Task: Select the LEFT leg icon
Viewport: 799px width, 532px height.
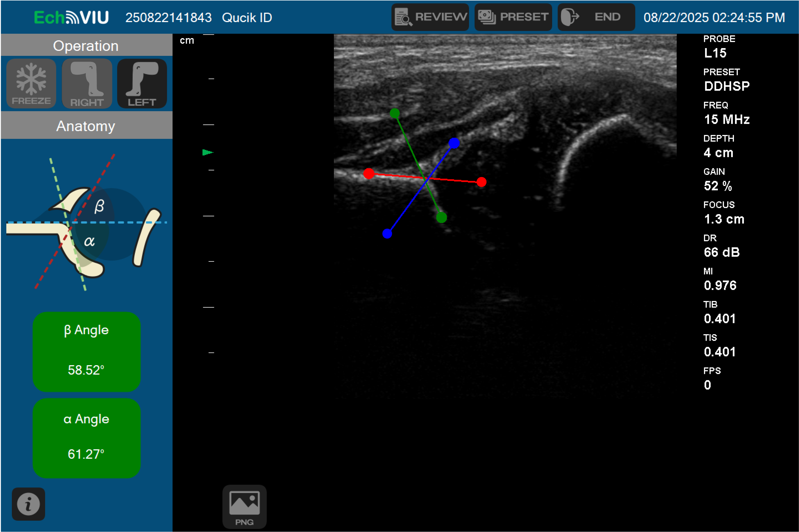Action: pos(142,83)
